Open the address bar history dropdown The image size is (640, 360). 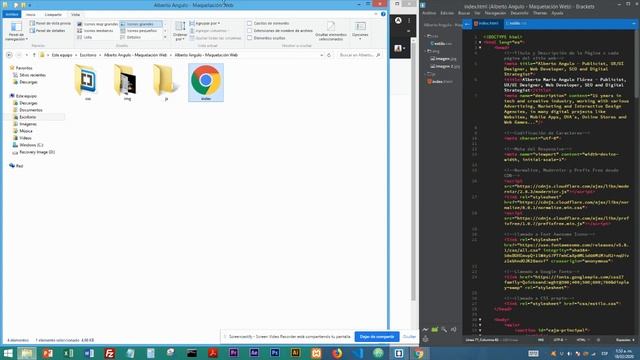(x=322, y=55)
